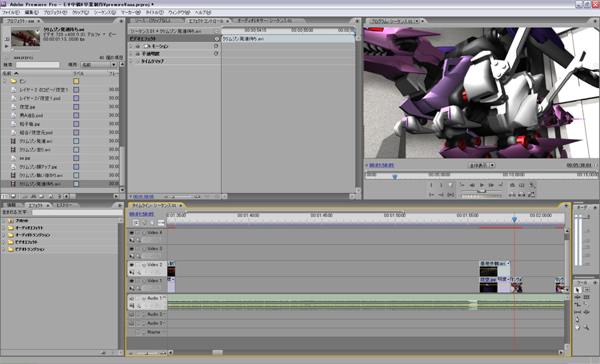Select the Selection arrow tool

click(577, 290)
